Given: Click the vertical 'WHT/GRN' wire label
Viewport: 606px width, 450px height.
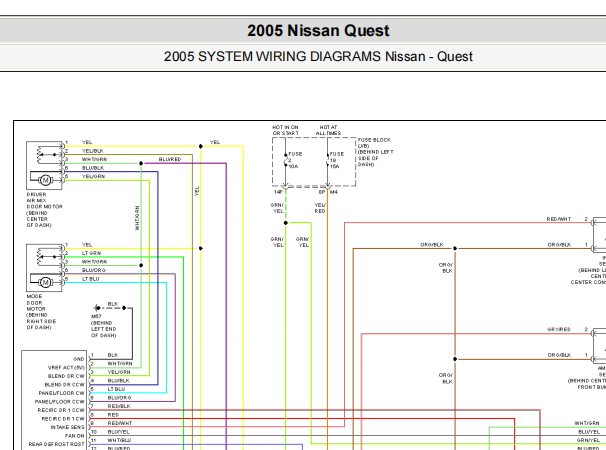Looking at the screenshot, I should [137, 218].
